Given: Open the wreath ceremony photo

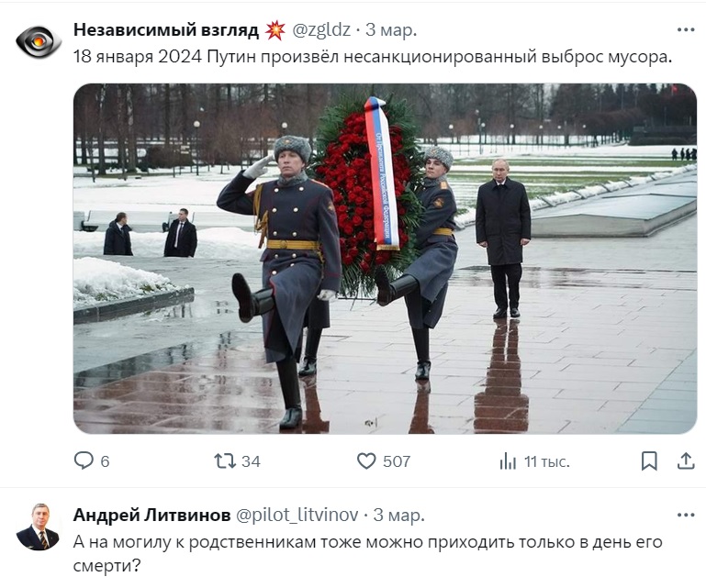Looking at the screenshot, I should (385, 259).
